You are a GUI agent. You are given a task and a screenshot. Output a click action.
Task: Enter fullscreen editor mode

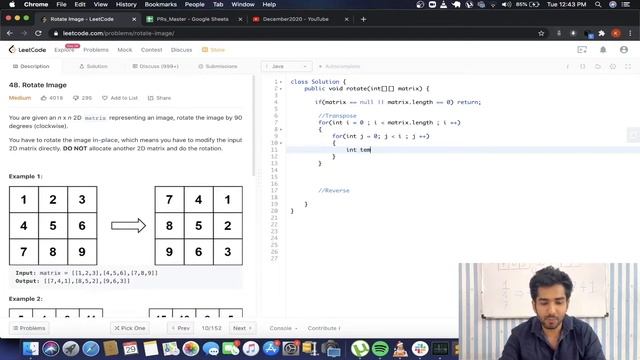tap(628, 66)
